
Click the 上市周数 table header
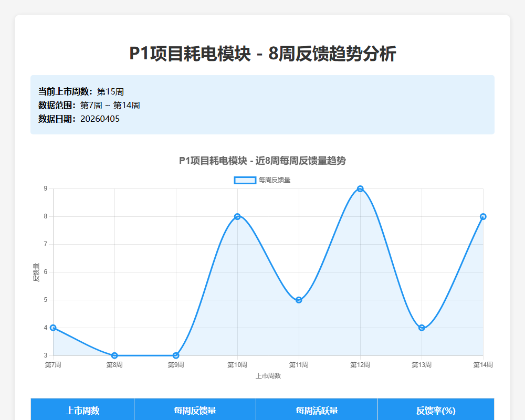(82, 410)
